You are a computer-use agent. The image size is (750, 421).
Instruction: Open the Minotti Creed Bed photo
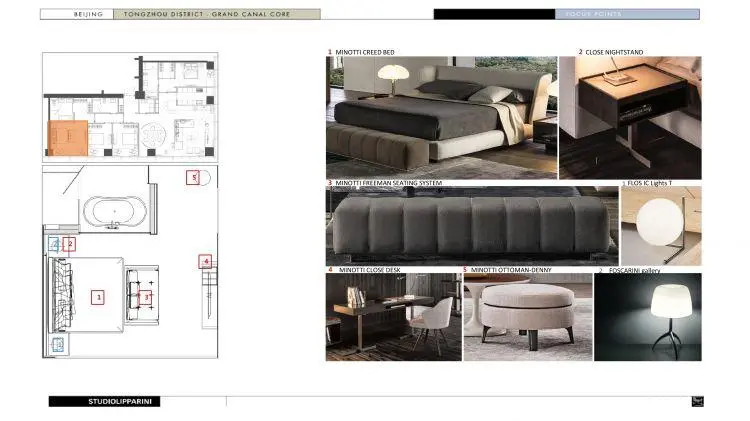441,117
